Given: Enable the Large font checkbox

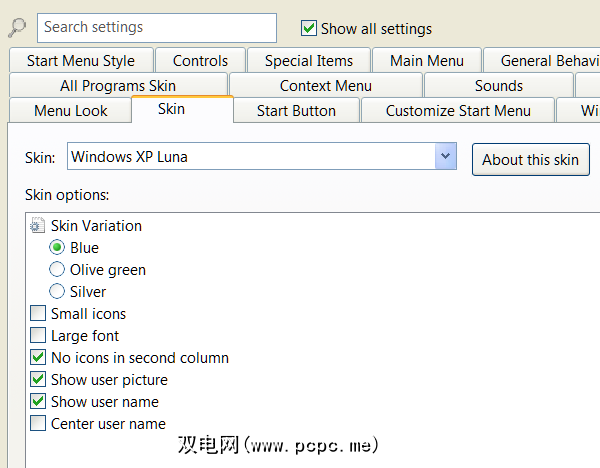Looking at the screenshot, I should (x=38, y=336).
